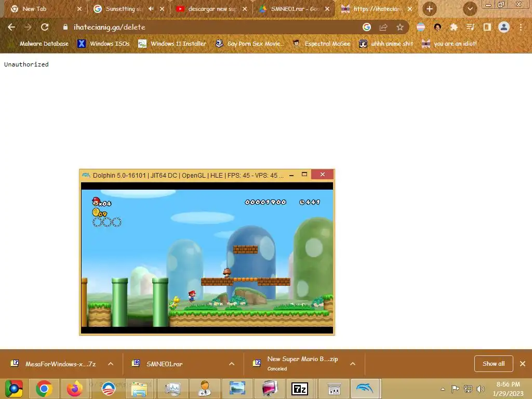Image resolution: width=532 pixels, height=399 pixels.
Task: Open File Explorer from the taskbar
Action: (139, 389)
